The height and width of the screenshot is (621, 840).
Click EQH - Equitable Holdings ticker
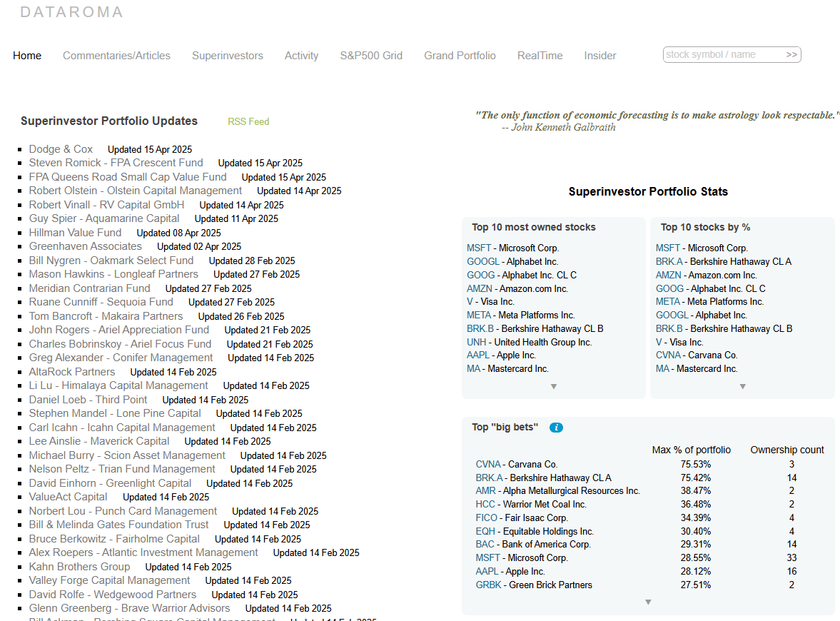[485, 532]
